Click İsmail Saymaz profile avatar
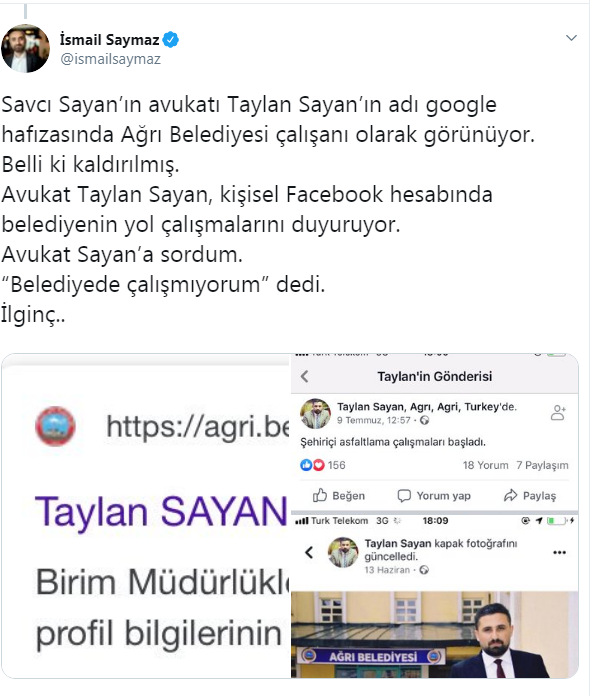 pyautogui.click(x=25, y=48)
